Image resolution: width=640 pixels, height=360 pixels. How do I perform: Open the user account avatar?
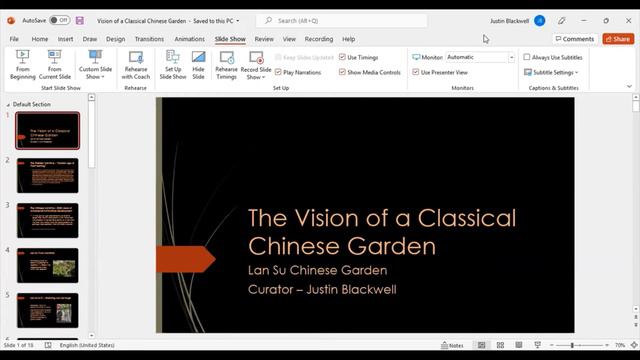540,20
